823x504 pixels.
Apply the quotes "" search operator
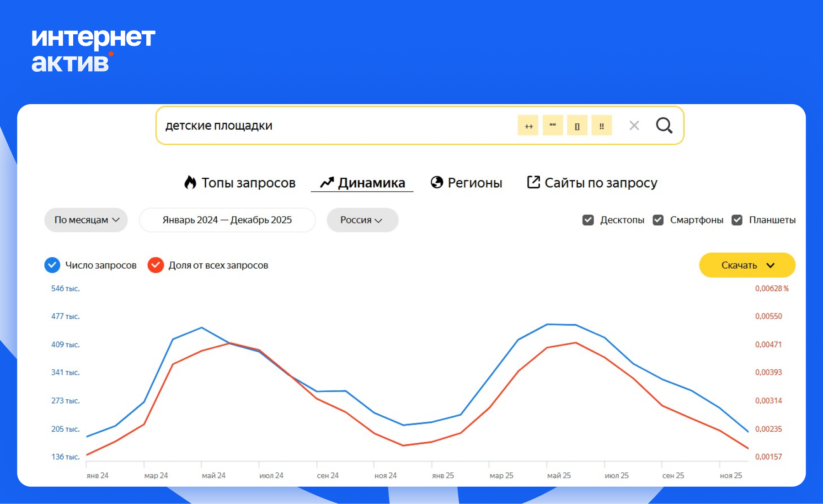click(553, 126)
